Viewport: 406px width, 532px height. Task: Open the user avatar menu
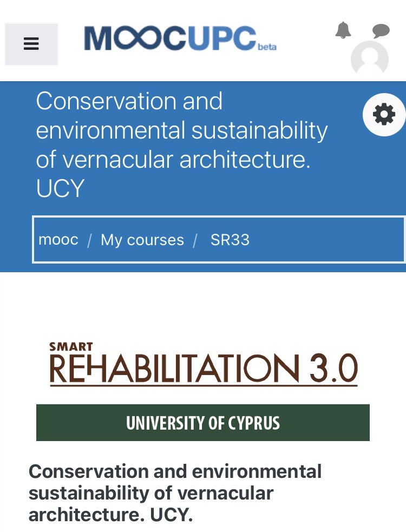[x=370, y=58]
